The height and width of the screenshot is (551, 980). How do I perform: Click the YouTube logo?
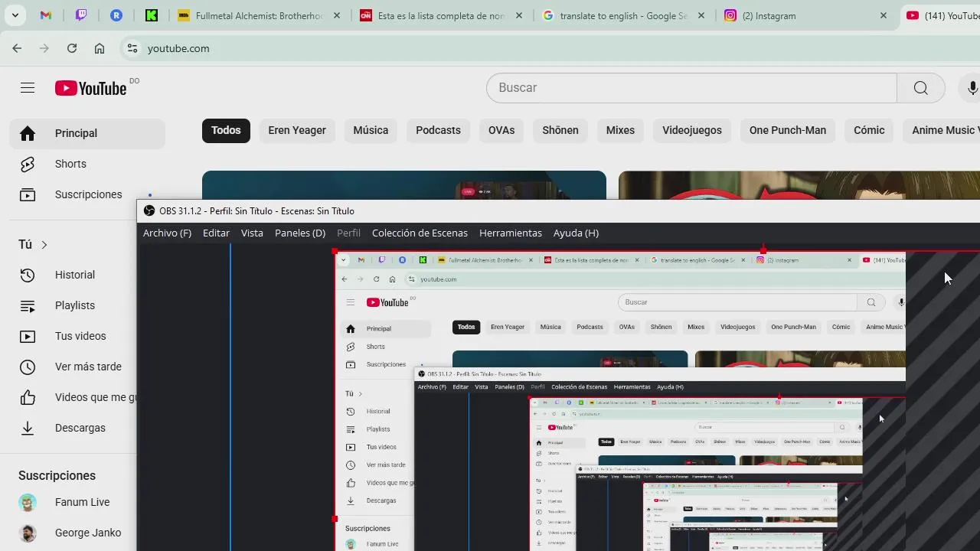point(91,88)
